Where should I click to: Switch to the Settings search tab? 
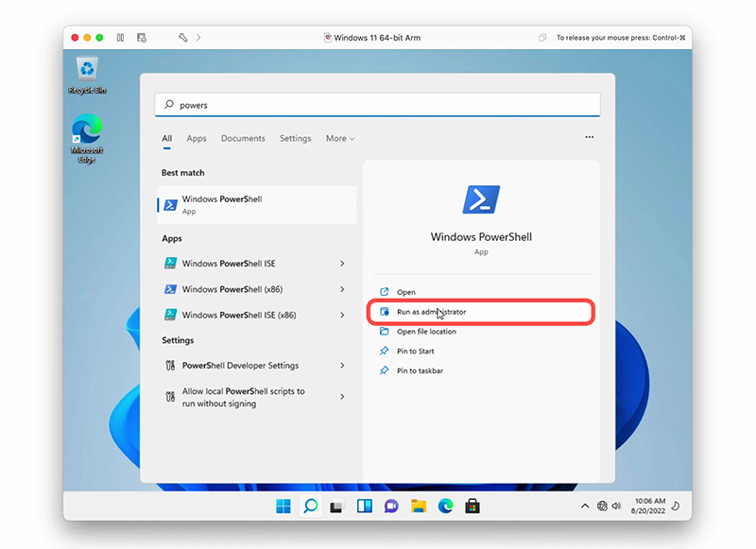click(x=295, y=139)
